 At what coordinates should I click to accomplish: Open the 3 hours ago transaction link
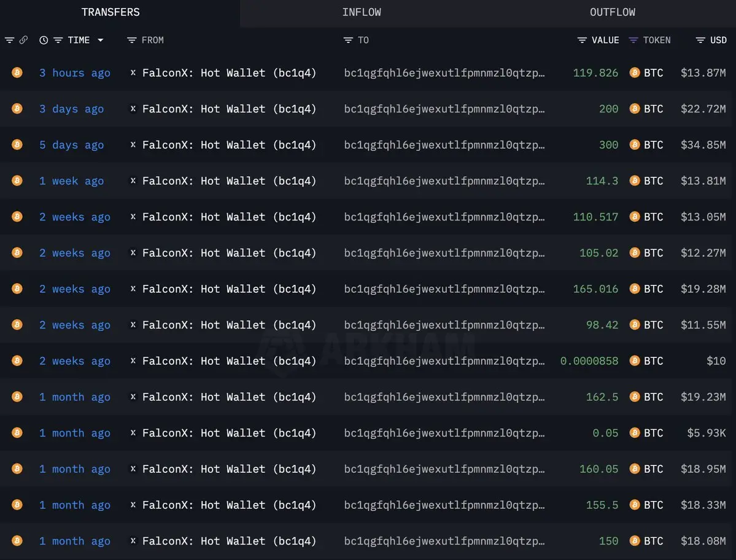(75, 72)
